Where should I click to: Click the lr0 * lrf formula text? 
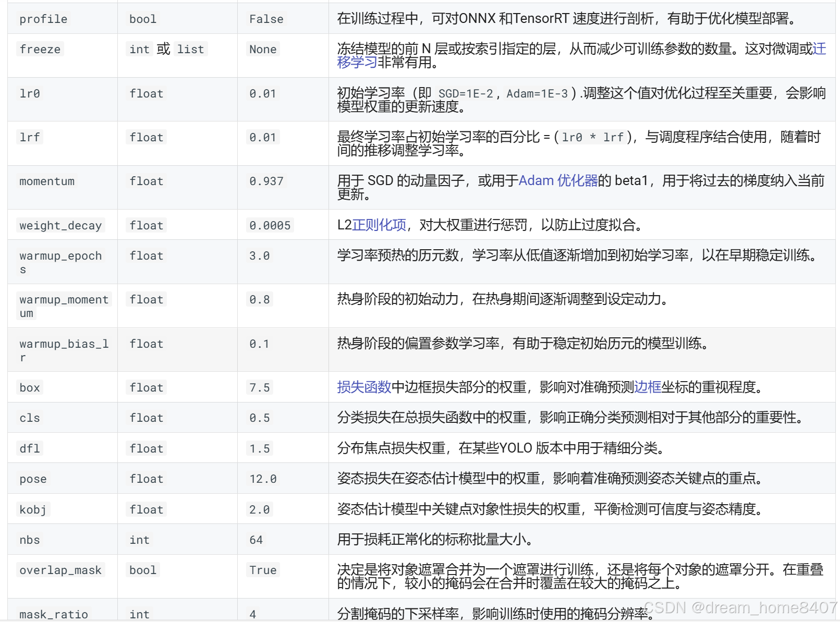point(592,138)
